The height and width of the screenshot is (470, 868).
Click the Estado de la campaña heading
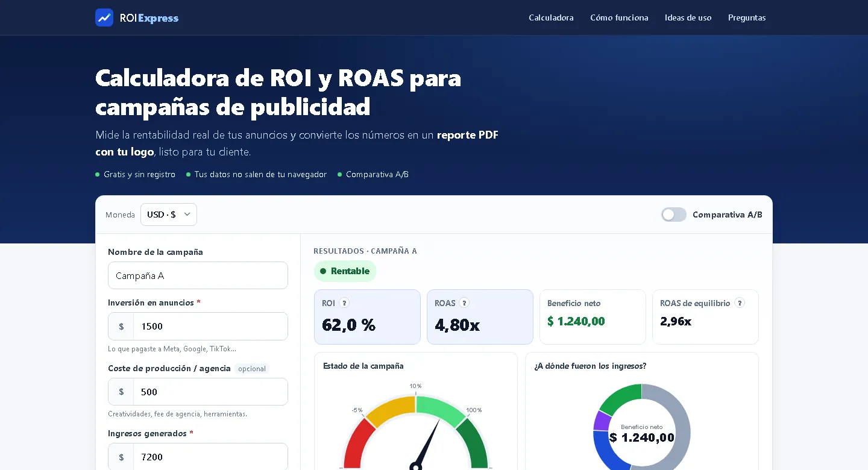coord(363,366)
